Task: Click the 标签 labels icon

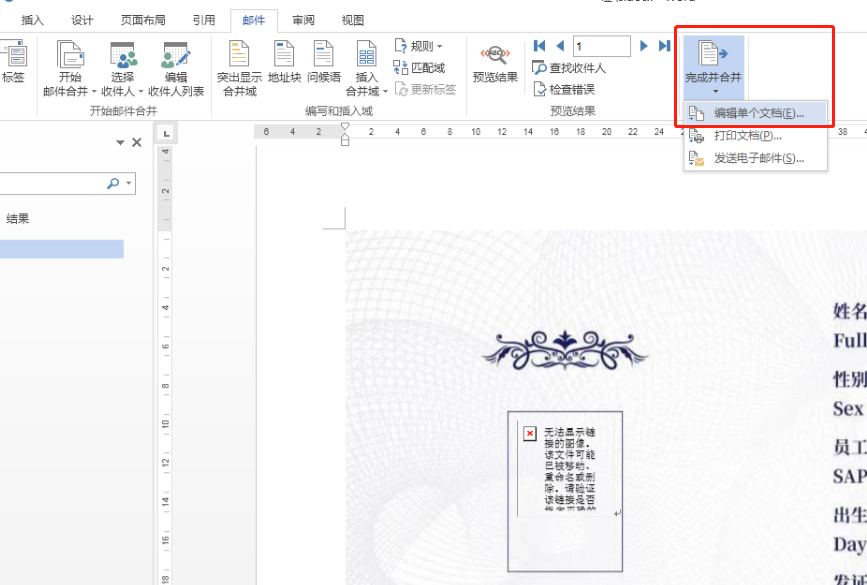Action: pos(14,62)
